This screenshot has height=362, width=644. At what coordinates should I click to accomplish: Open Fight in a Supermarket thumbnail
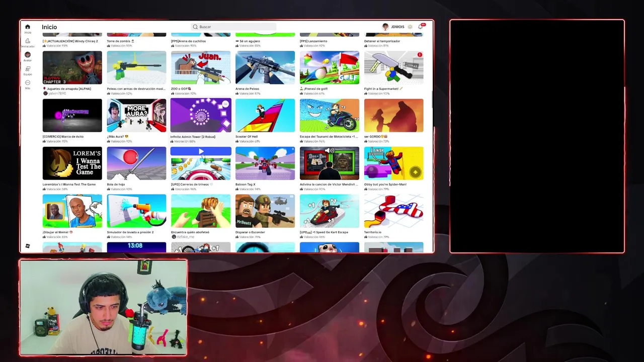click(x=393, y=67)
